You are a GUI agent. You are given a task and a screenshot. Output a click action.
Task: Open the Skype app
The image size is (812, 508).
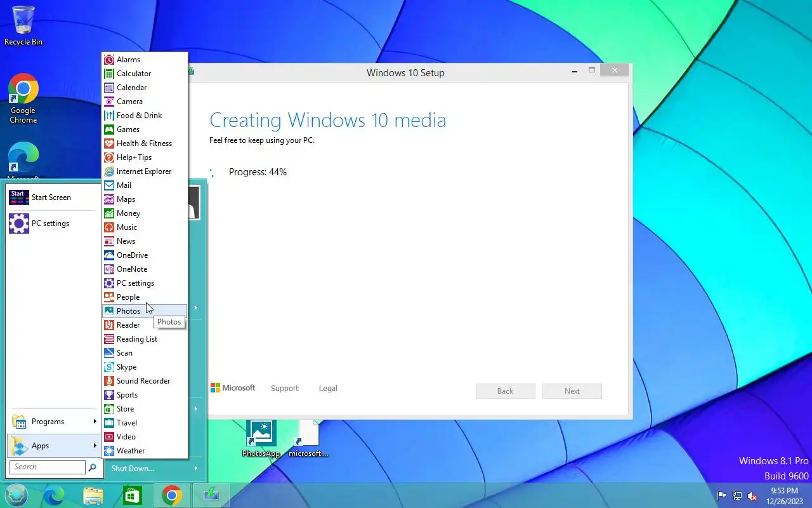coord(145,367)
